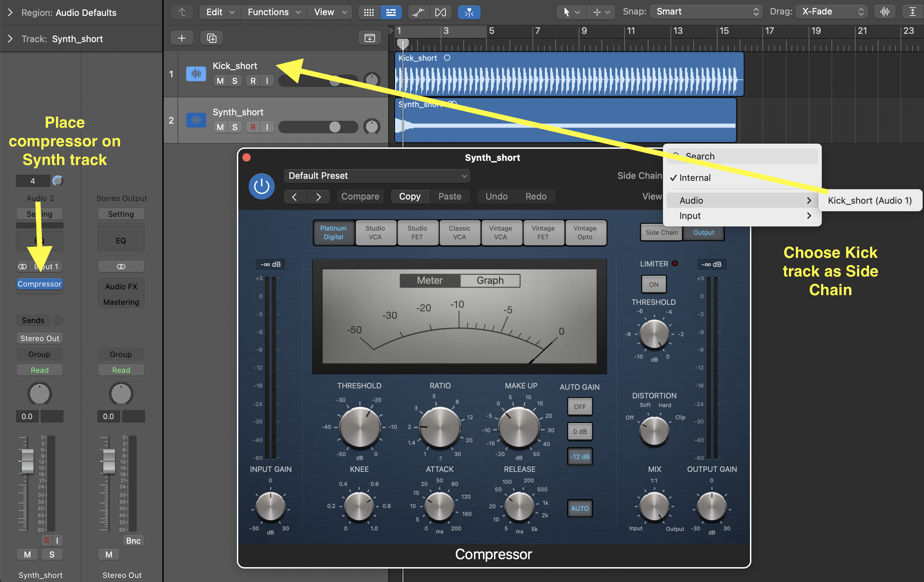Solo the Synth_short track

234,127
